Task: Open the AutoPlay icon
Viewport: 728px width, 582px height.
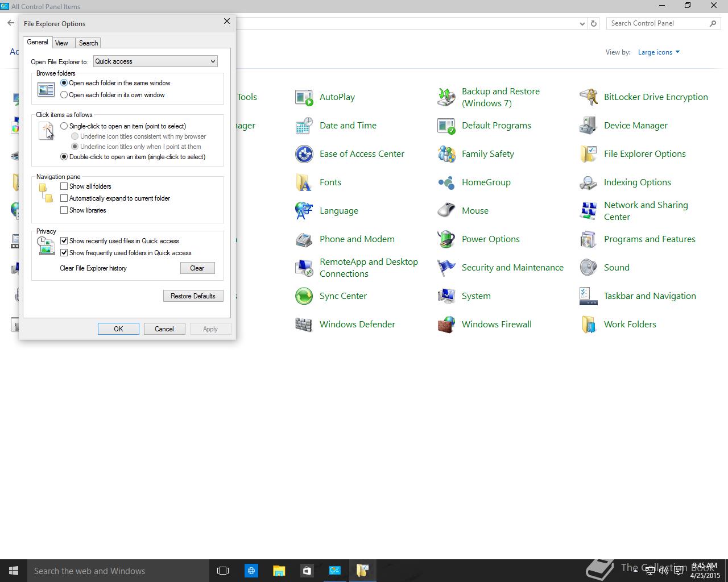Action: [304, 97]
